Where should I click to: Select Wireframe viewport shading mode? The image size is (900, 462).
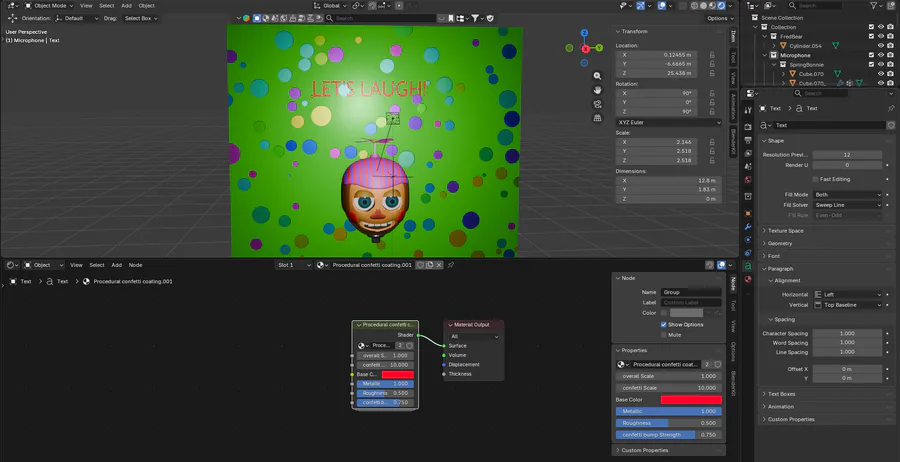click(x=694, y=6)
